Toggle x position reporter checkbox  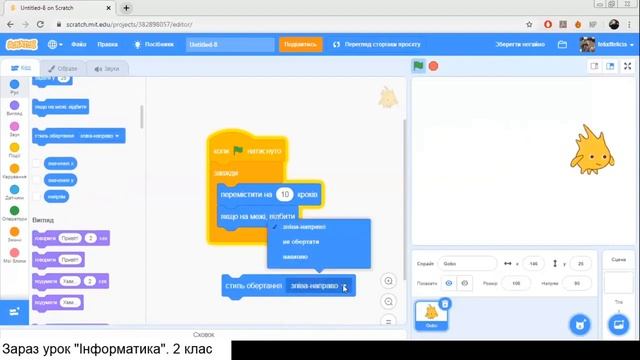pyautogui.click(x=37, y=164)
